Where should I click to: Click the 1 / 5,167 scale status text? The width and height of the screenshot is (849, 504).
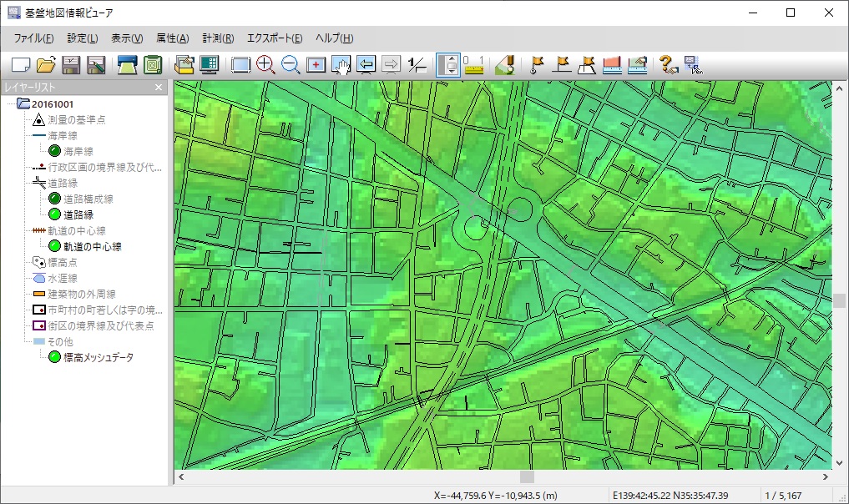pyautogui.click(x=783, y=496)
